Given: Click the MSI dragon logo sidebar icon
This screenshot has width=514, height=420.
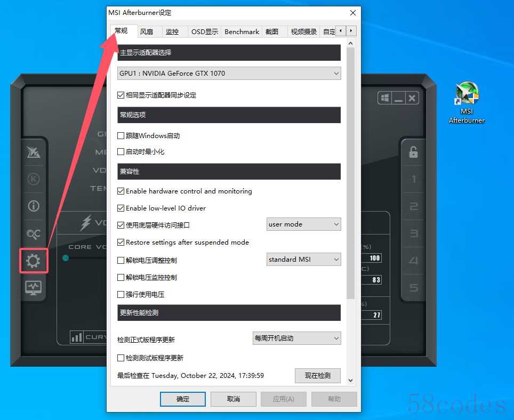Looking at the screenshot, I should click(34, 152).
